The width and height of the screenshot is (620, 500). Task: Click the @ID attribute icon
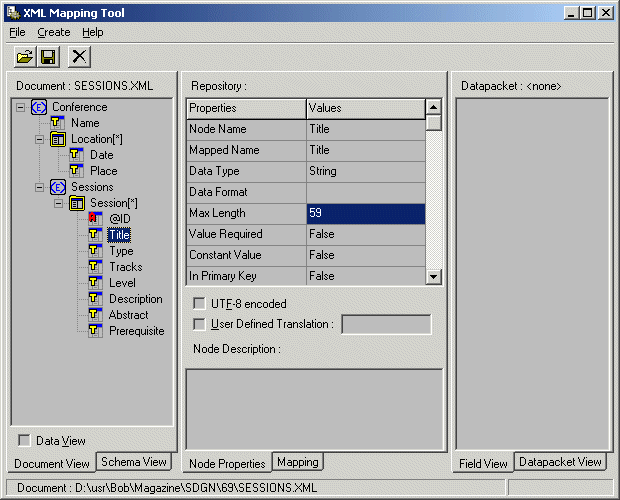(x=95, y=219)
